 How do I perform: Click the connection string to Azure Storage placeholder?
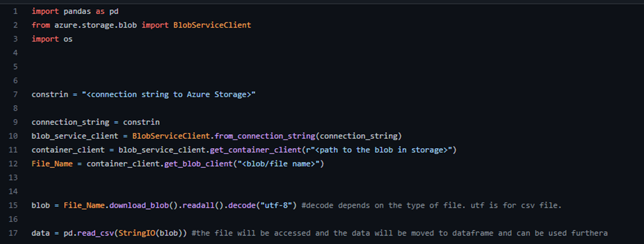[169, 95]
